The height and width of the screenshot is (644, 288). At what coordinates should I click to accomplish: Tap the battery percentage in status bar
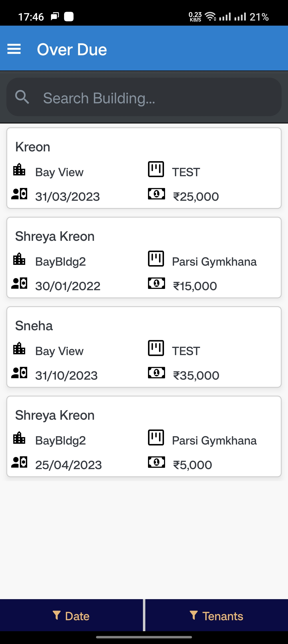click(x=259, y=17)
